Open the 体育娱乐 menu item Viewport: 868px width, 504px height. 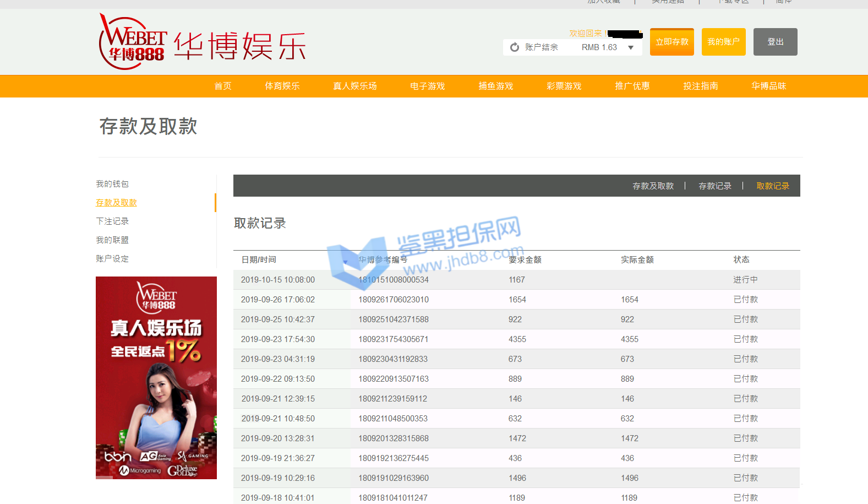tap(282, 86)
